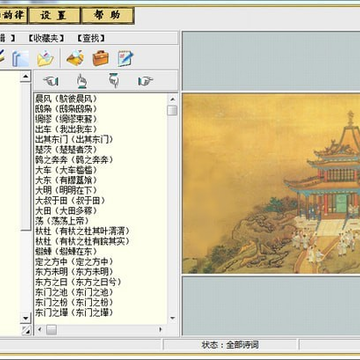Select poem 大明（明明在下）
The width and height of the screenshot is (360, 360).
click(x=66, y=190)
